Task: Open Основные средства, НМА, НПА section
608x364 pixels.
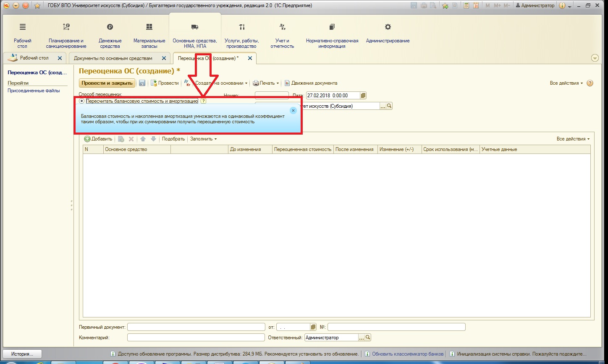Action: (195, 36)
